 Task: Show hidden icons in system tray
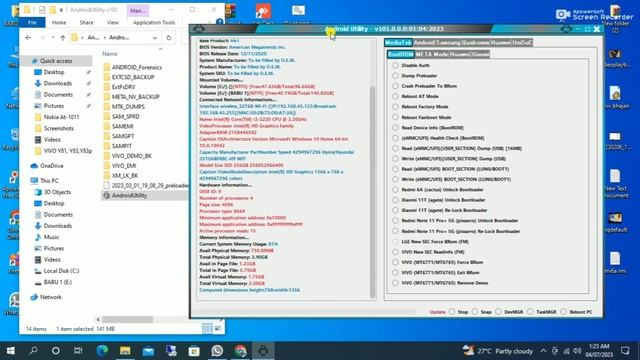point(543,351)
